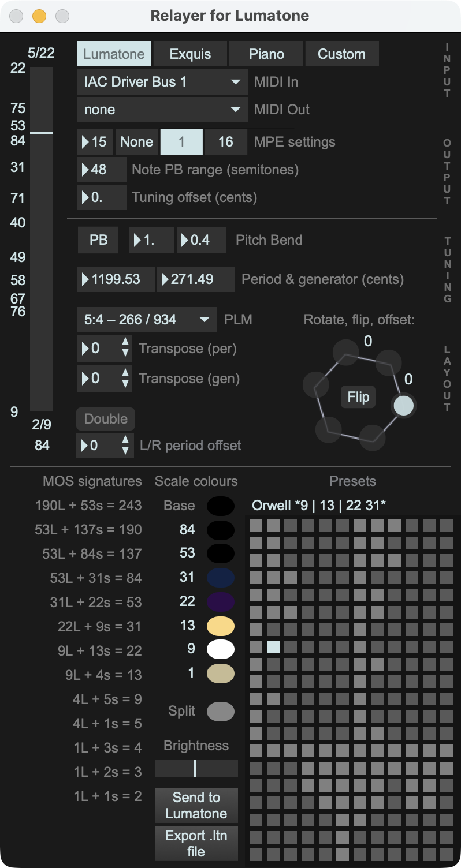461x868 pixels.
Task: Click the Tuning offset (cents) number field
Action: tap(102, 197)
